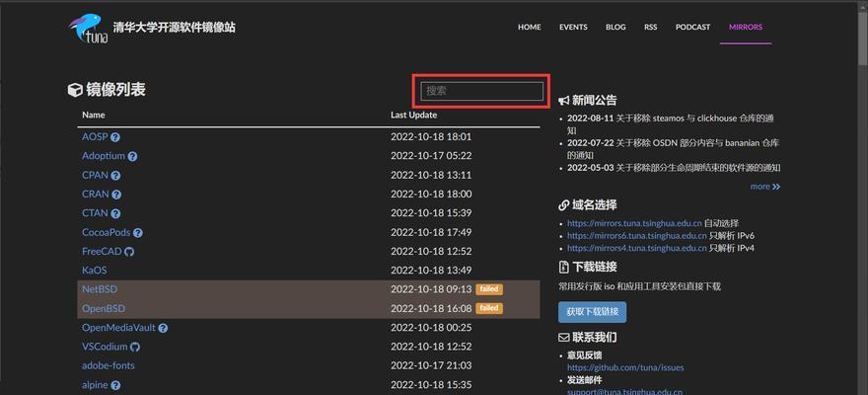Click the cube icon beside 镜像列表
The image size is (868, 395).
pyautogui.click(x=75, y=90)
